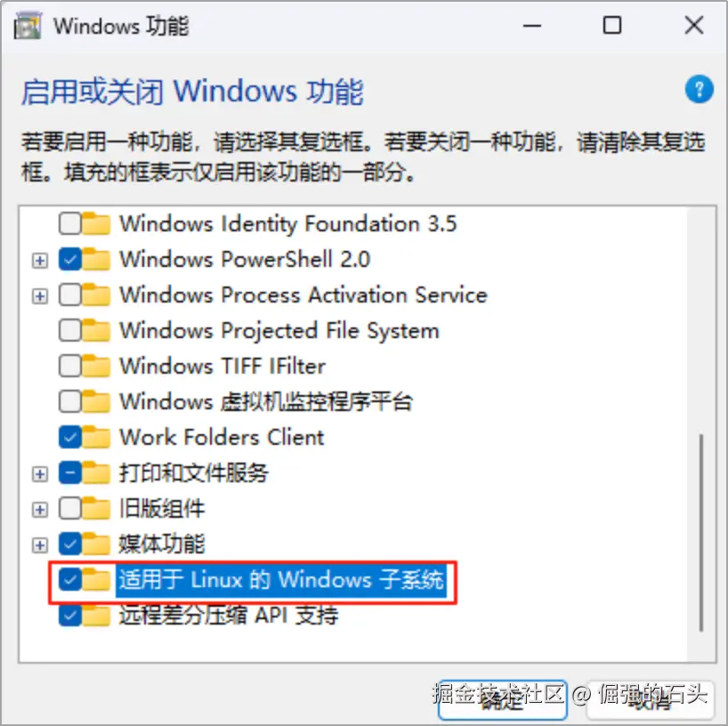
Task: Click folder icon next to 媒体功能
Action: [x=97, y=544]
